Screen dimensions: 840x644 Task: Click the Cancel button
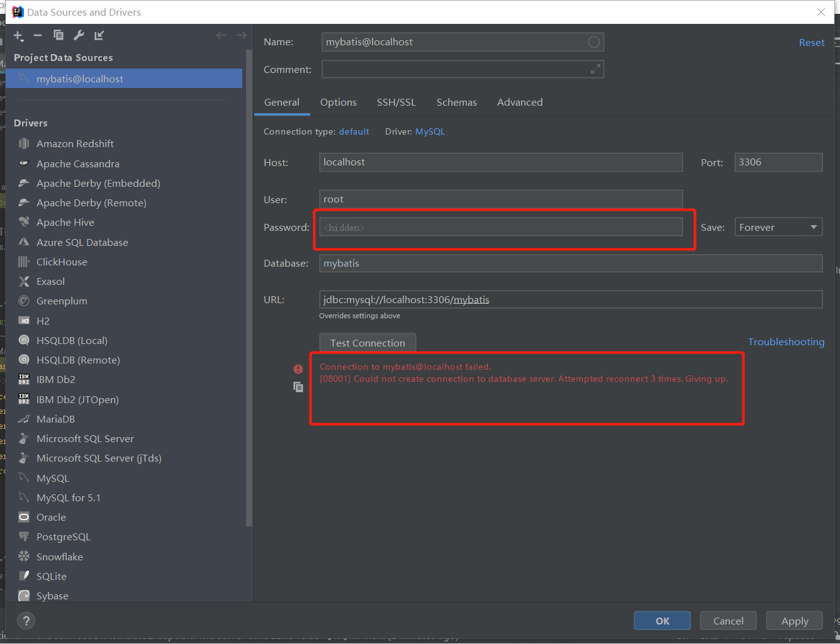tap(729, 621)
